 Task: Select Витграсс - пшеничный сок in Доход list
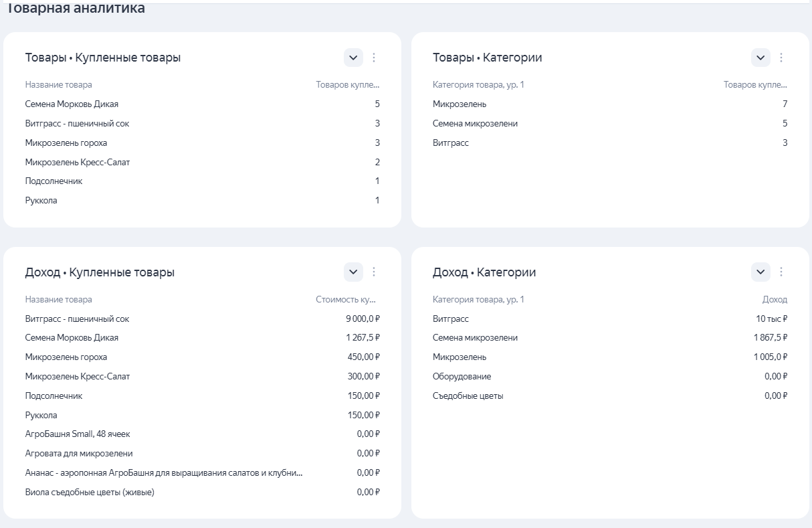[x=77, y=319]
